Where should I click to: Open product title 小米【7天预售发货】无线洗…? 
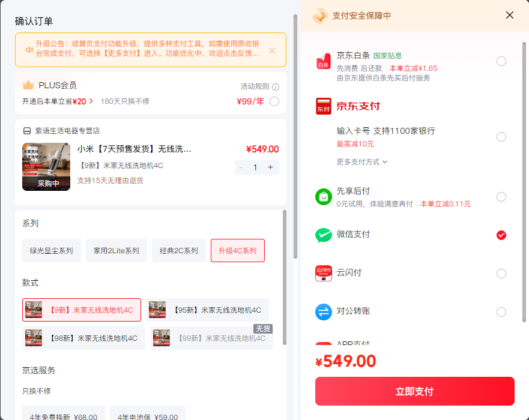(135, 149)
